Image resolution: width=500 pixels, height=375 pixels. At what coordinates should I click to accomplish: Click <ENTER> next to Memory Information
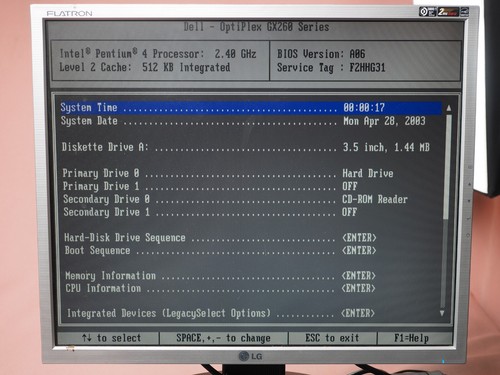point(359,276)
